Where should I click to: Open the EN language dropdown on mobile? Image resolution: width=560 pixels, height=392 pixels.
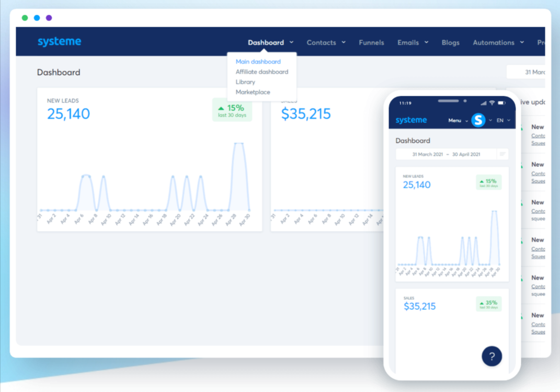coord(501,120)
